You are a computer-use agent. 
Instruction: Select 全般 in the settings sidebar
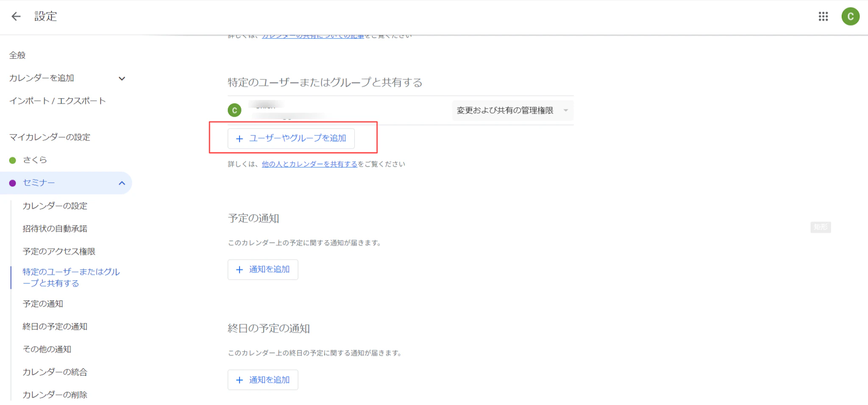17,55
